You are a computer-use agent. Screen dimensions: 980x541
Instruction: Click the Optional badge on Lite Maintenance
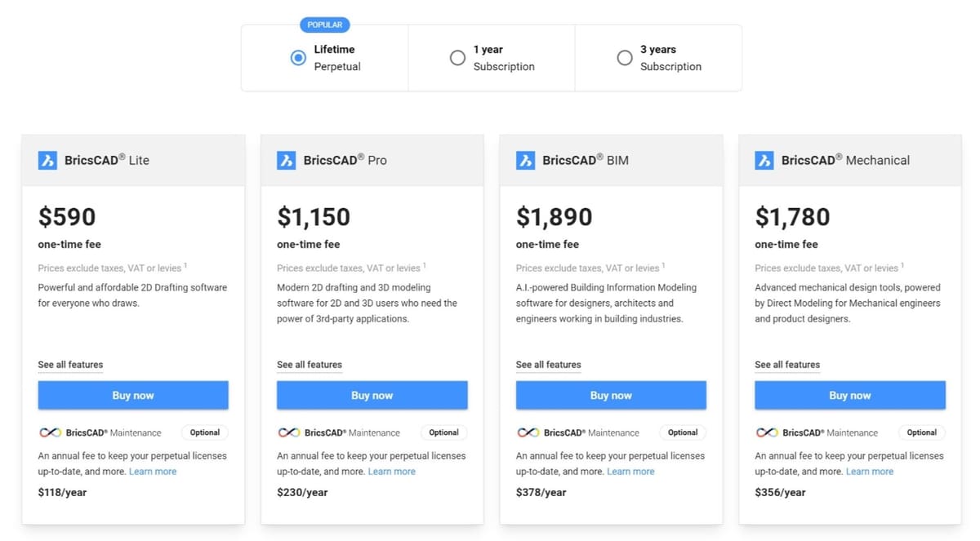pos(205,432)
